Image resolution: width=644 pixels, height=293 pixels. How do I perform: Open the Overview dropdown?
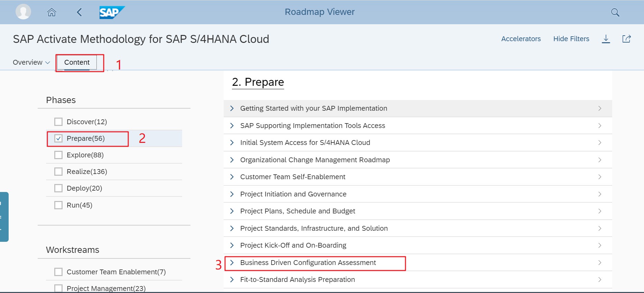31,62
